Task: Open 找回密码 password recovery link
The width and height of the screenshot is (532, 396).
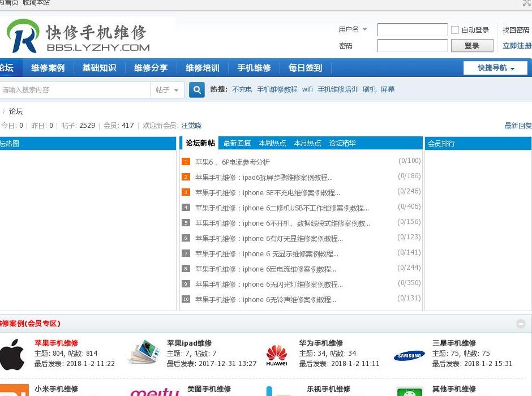Action: point(516,30)
